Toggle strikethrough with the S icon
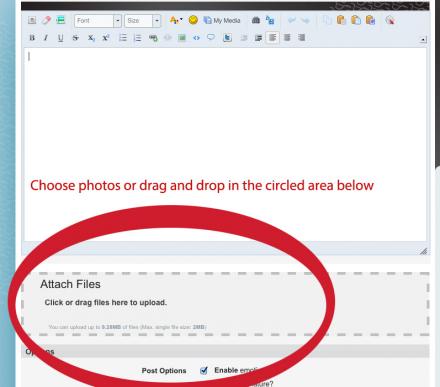The width and height of the screenshot is (440, 387). click(x=76, y=38)
